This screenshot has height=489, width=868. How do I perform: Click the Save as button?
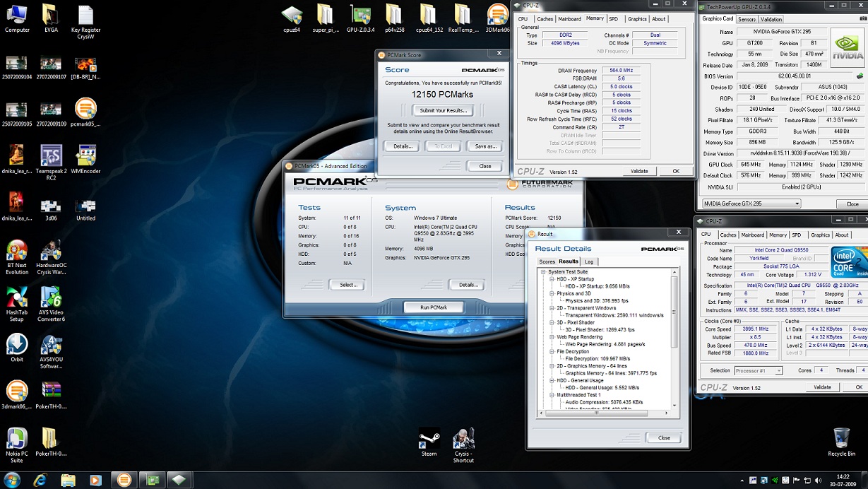click(x=485, y=146)
